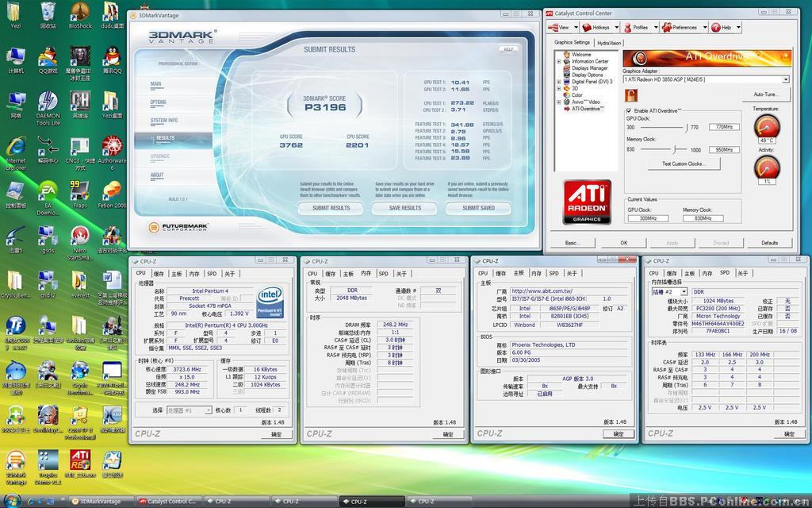This screenshot has height=508, width=812.
Task: Toggle Enable ATI Overdrive checkbox
Action: point(630,110)
